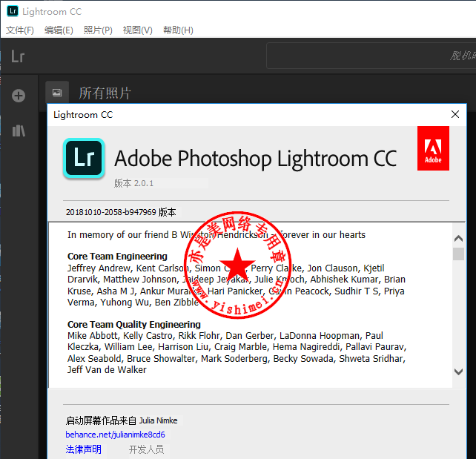476x459 pixels.
Task: Open the 法律声明 legal notices link
Action: tap(84, 449)
